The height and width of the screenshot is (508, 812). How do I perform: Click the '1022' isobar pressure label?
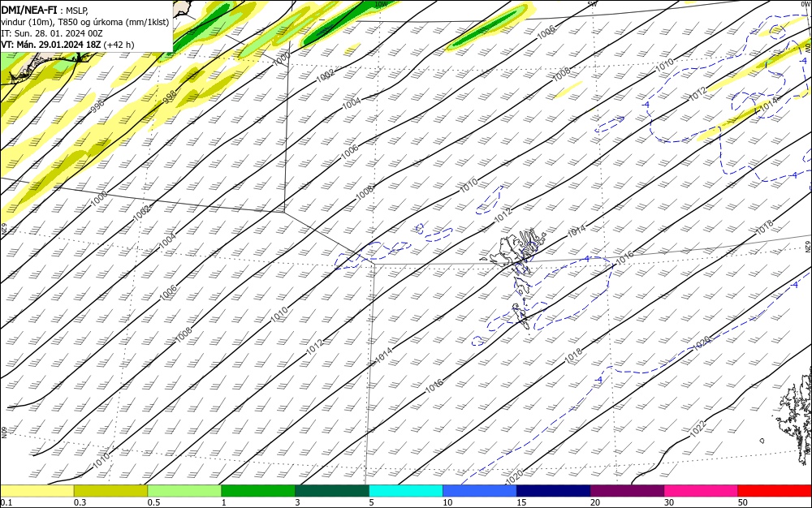pos(698,428)
